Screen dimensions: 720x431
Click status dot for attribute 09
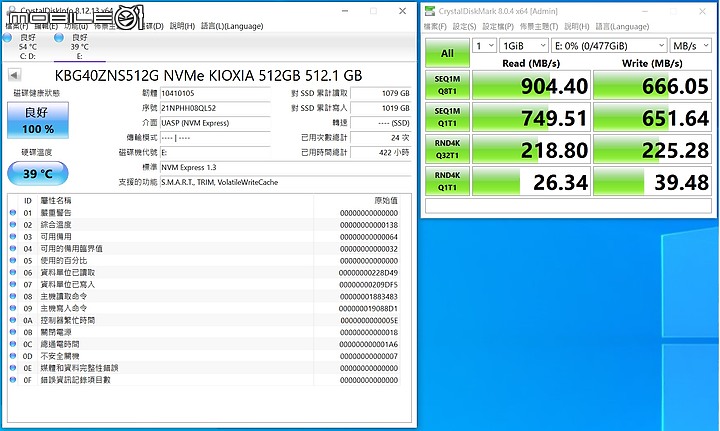pos(13,308)
